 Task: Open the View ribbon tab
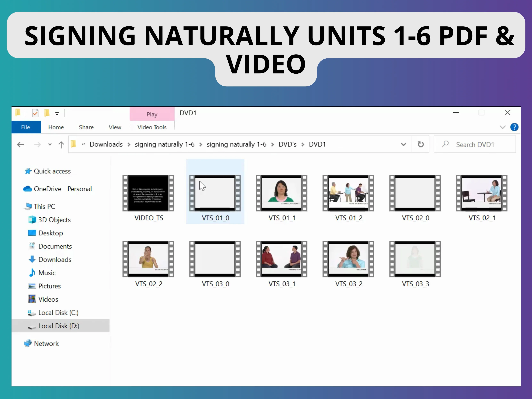pyautogui.click(x=115, y=127)
